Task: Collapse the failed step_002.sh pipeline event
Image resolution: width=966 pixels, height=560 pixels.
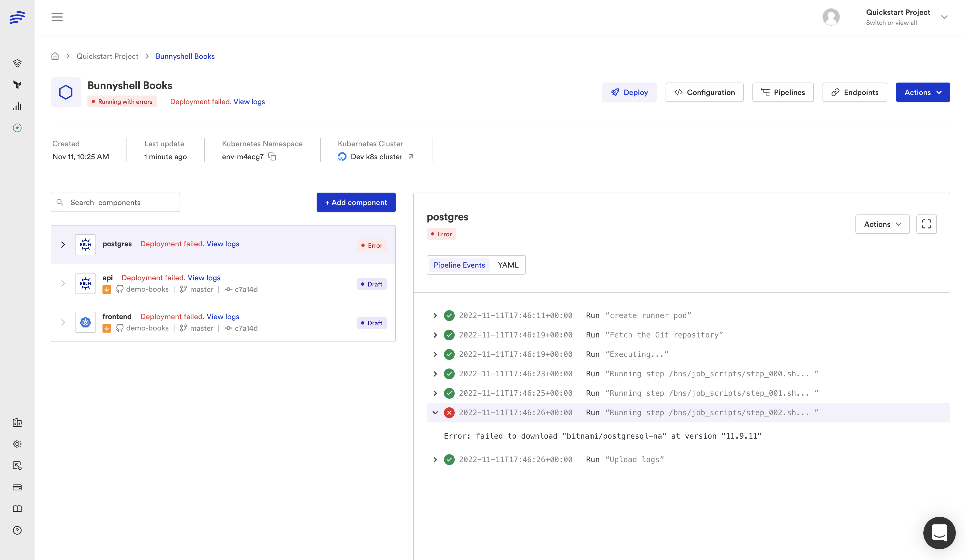Action: [x=435, y=413]
